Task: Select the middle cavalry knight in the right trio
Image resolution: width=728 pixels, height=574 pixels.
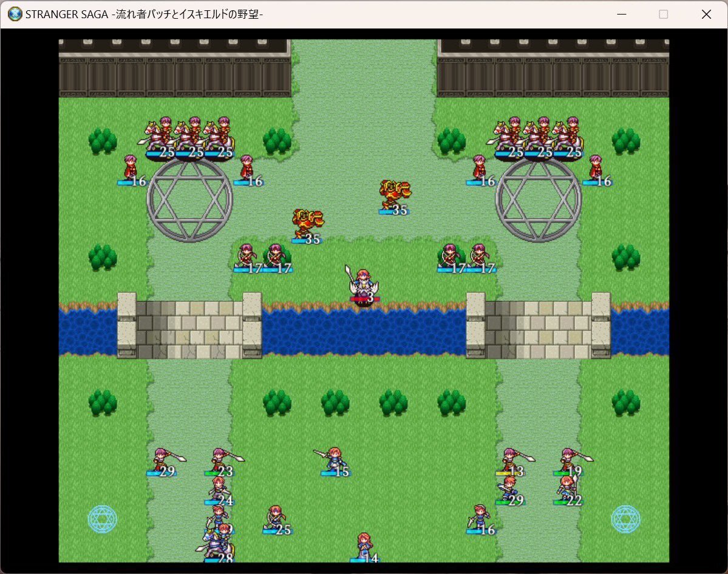Action: point(538,138)
